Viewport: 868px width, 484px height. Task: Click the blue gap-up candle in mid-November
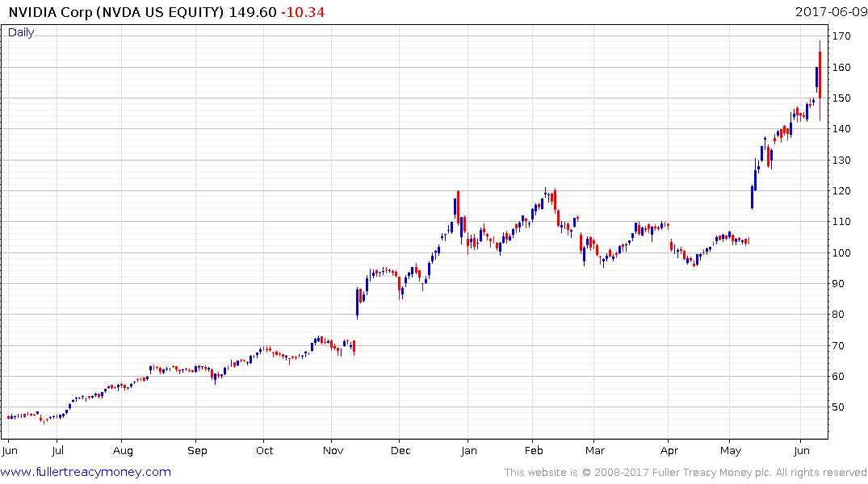tap(357, 302)
